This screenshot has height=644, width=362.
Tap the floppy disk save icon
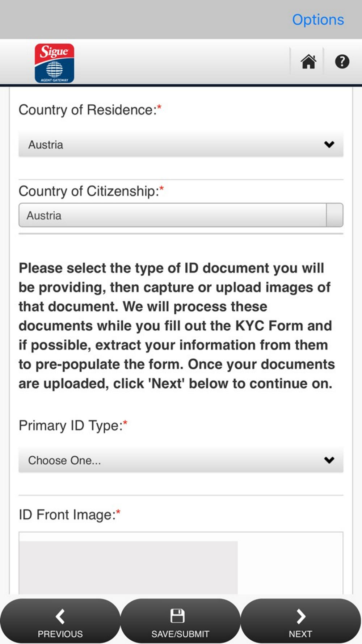177,616
